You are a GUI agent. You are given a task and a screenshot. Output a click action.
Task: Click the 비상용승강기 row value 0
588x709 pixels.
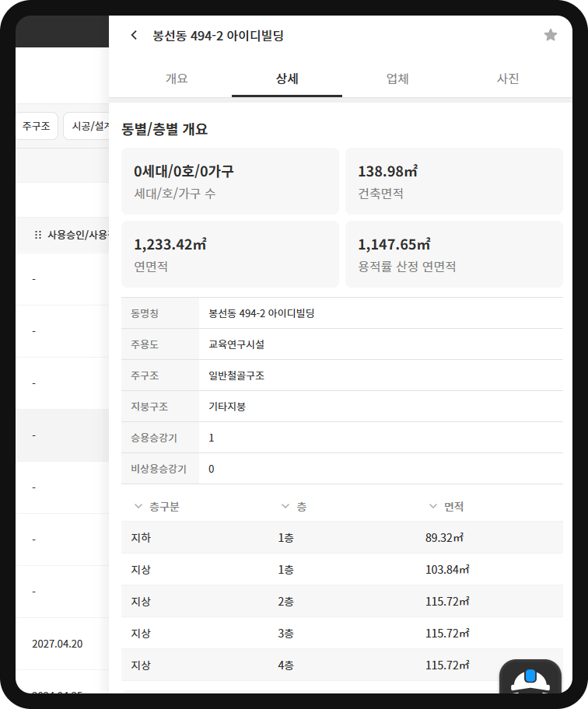pyautogui.click(x=212, y=469)
